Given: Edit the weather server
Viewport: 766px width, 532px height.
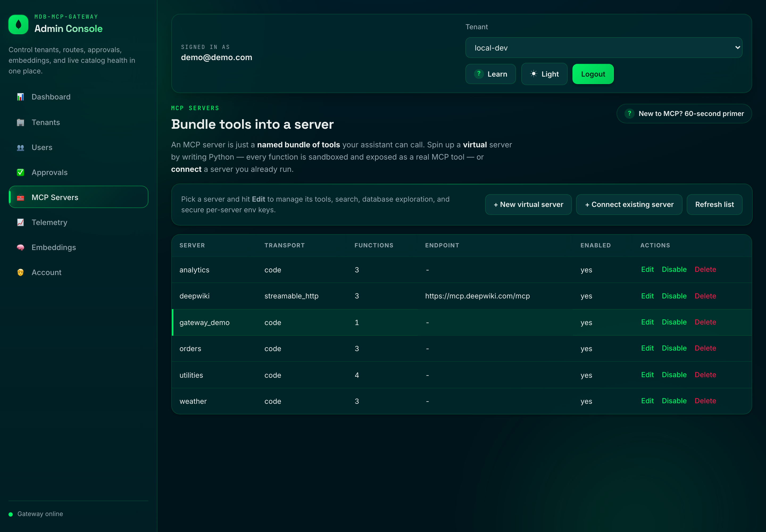Looking at the screenshot, I should pos(647,401).
